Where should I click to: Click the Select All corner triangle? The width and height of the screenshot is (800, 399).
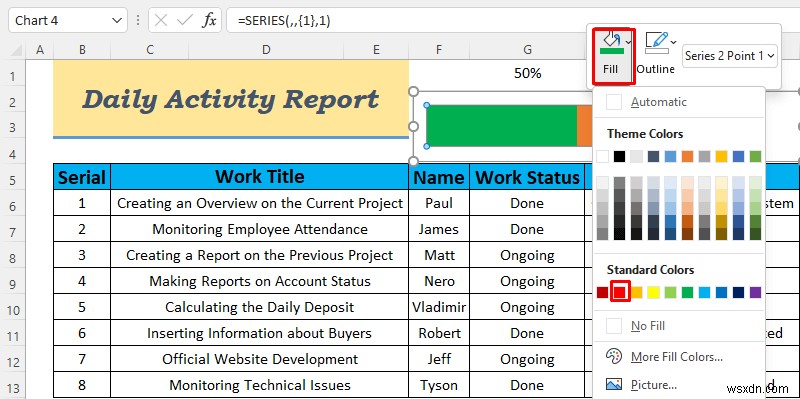coord(16,50)
